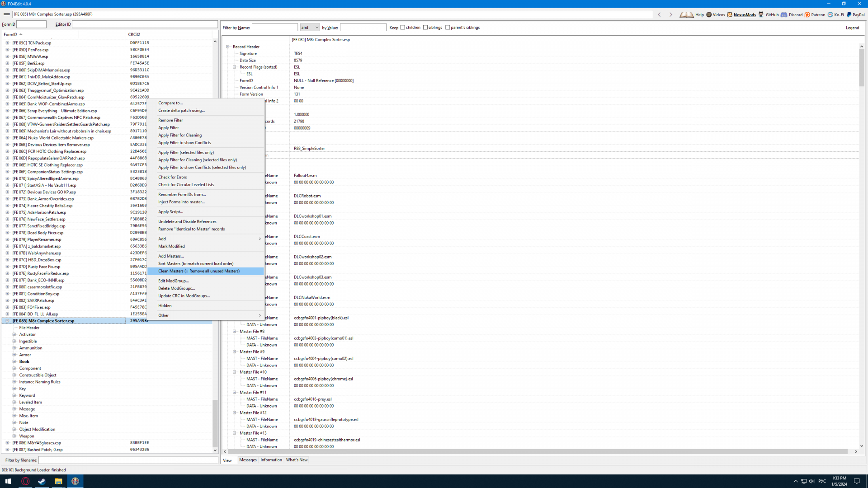Collapse the M8r Complex Sorter.esp node

[7, 321]
